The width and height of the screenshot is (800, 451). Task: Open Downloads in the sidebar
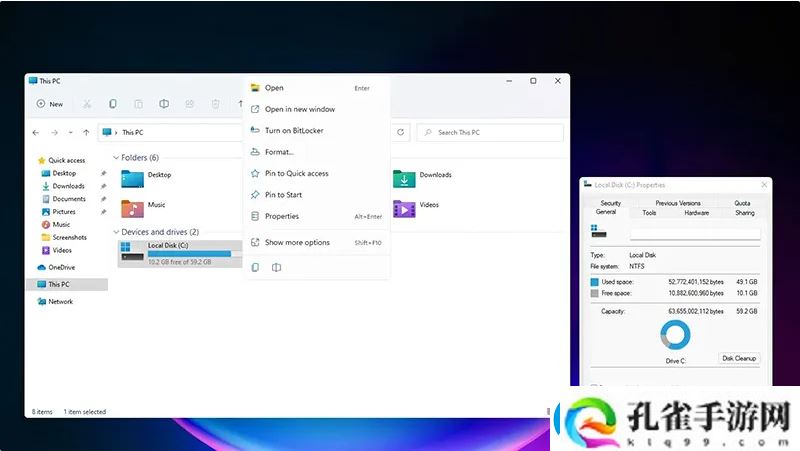[x=63, y=186]
